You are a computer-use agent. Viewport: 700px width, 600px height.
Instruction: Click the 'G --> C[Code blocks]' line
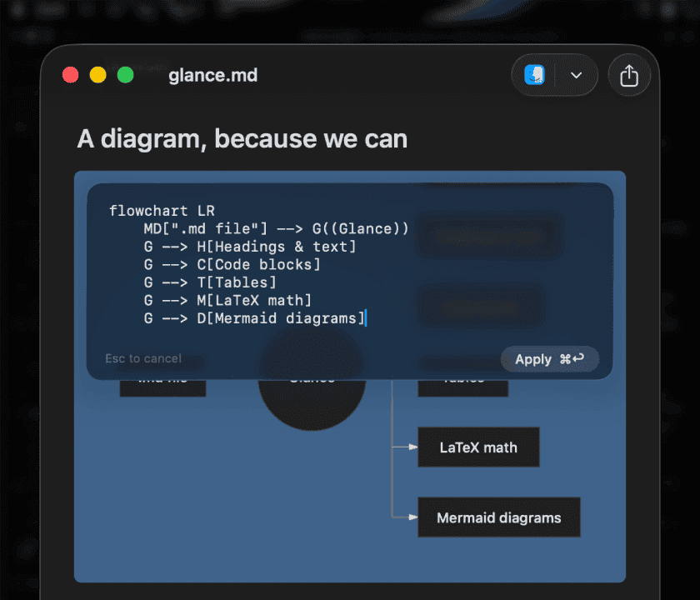point(232,265)
